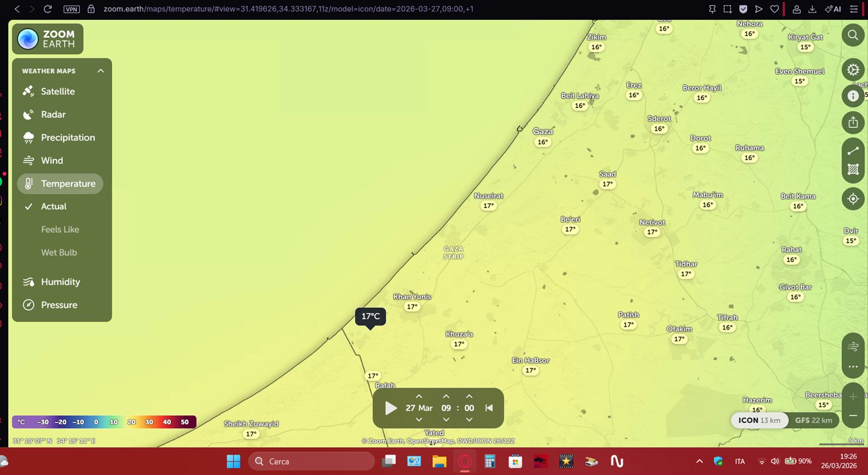Click the browser address bar URL

(288, 9)
